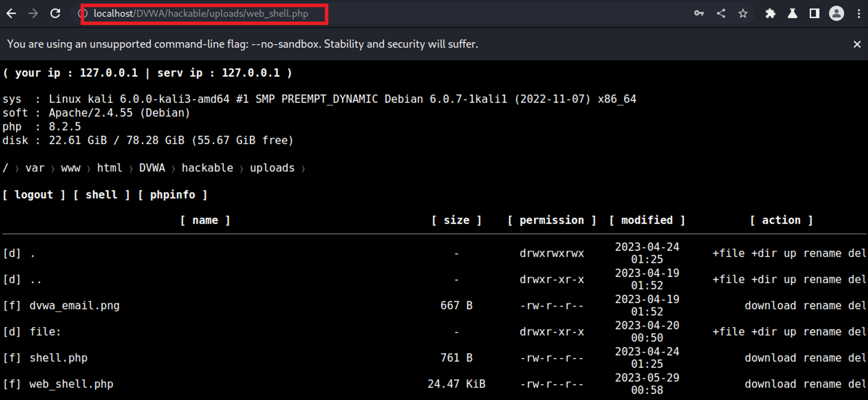Download web_shell.php

[770, 384]
